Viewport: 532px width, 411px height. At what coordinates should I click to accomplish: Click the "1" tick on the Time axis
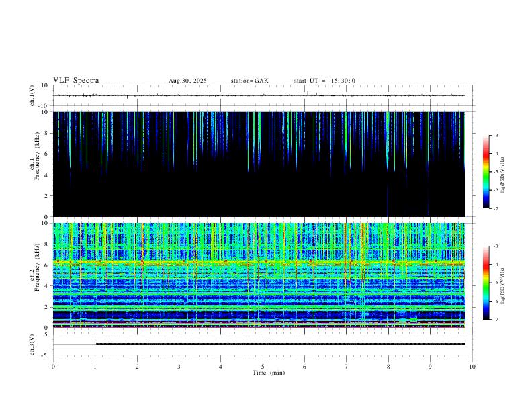[x=95, y=367]
